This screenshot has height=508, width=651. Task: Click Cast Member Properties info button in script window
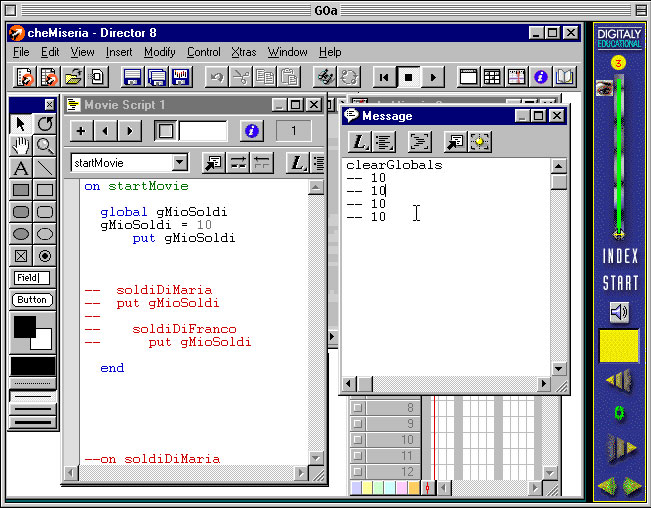point(251,131)
